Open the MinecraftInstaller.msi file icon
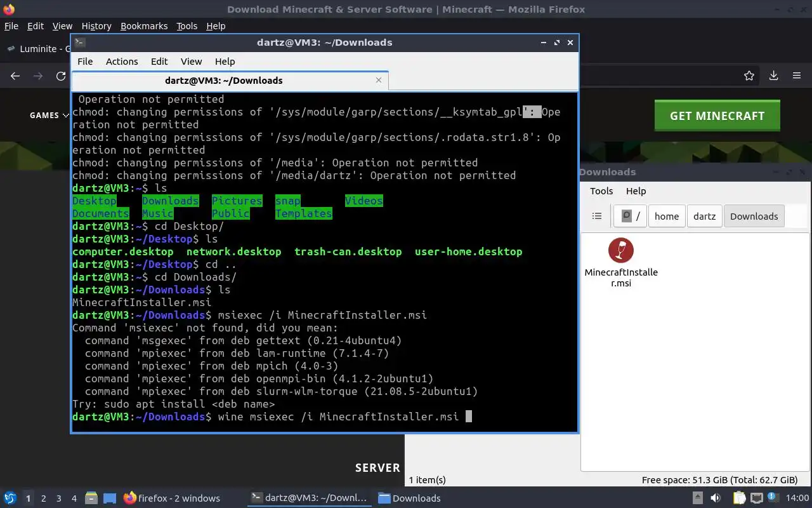Screen dimensions: 812x508 620,264
